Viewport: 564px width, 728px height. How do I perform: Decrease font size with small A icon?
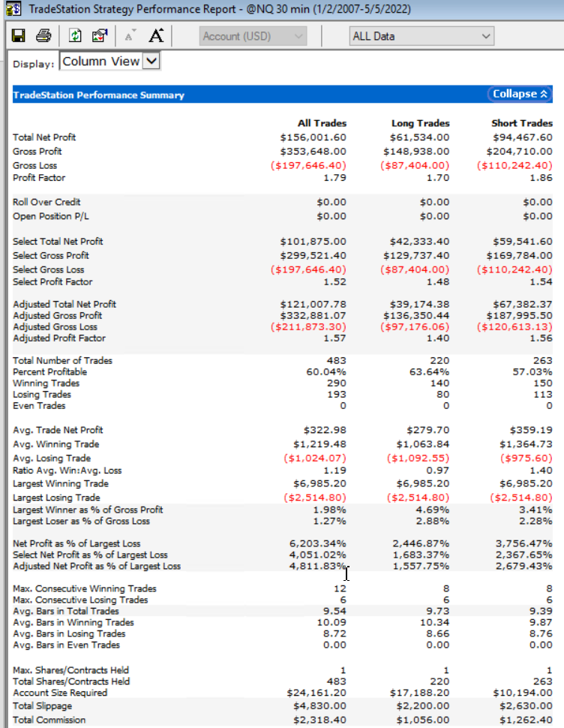click(130, 35)
